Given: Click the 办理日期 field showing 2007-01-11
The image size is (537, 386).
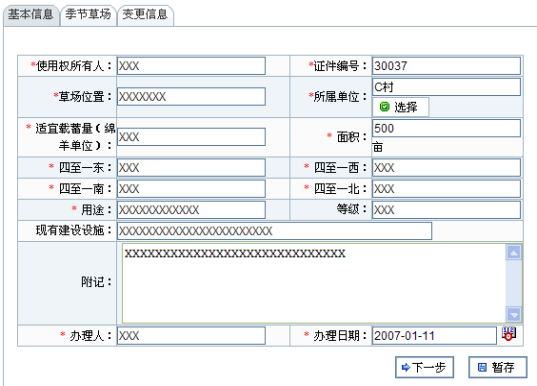Looking at the screenshot, I should [434, 335].
